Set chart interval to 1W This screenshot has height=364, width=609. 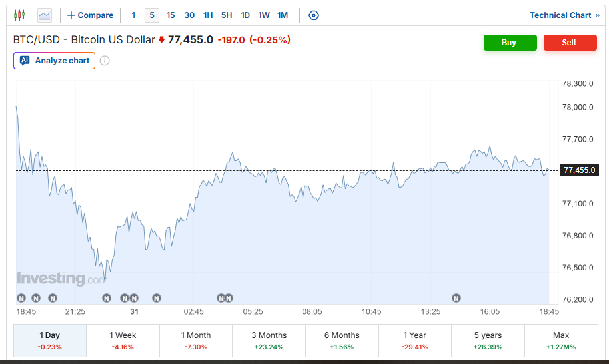[264, 15]
